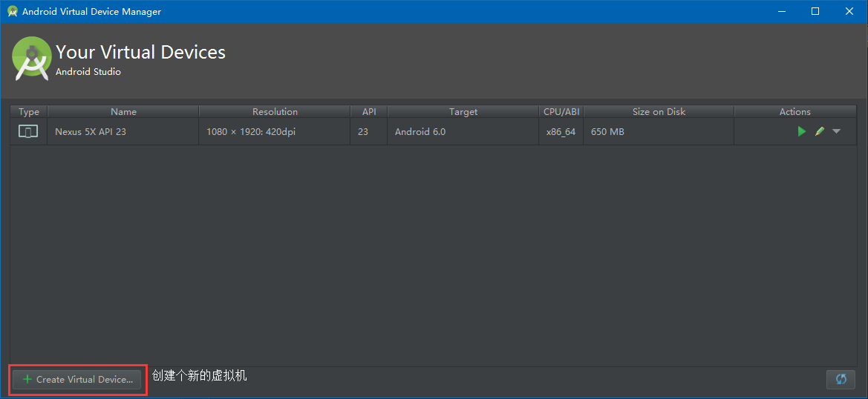
Task: Edit the Nexus 5X AVD with pencil icon
Action: click(820, 131)
